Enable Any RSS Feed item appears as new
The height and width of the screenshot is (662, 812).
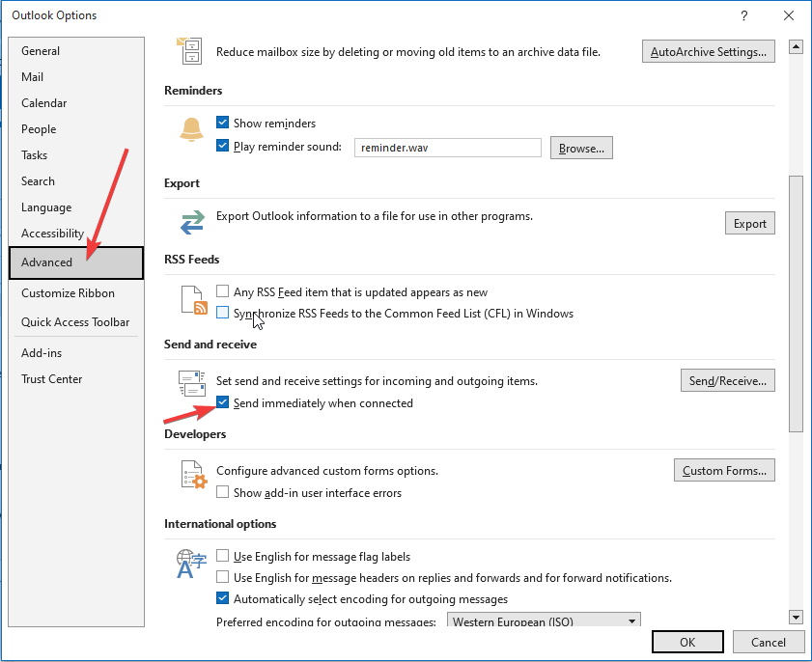click(222, 290)
